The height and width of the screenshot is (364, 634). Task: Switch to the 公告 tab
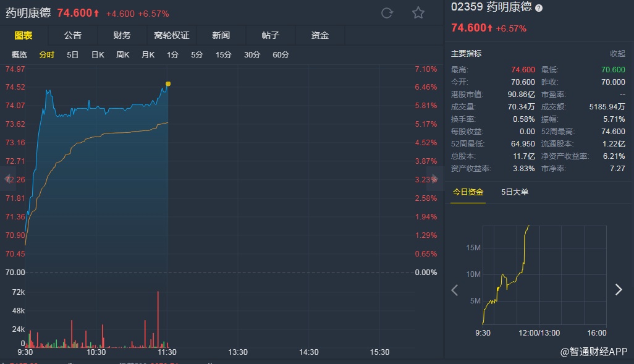tap(72, 35)
